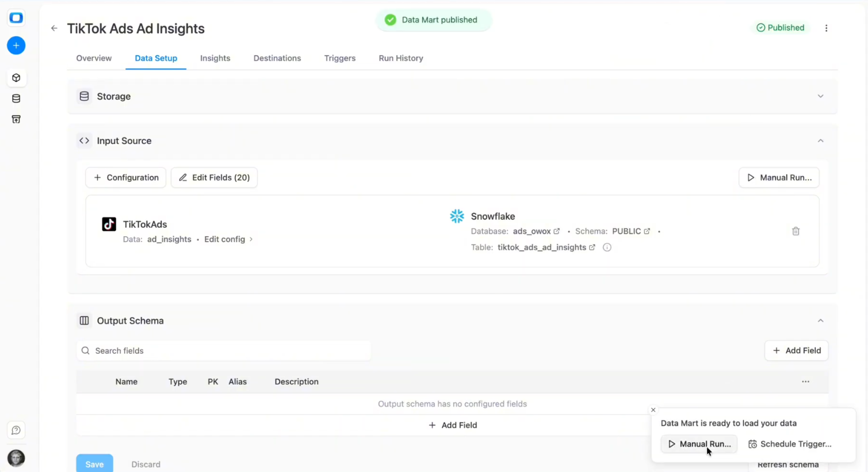
Task: Collapse the Input Source section
Action: coord(820,141)
